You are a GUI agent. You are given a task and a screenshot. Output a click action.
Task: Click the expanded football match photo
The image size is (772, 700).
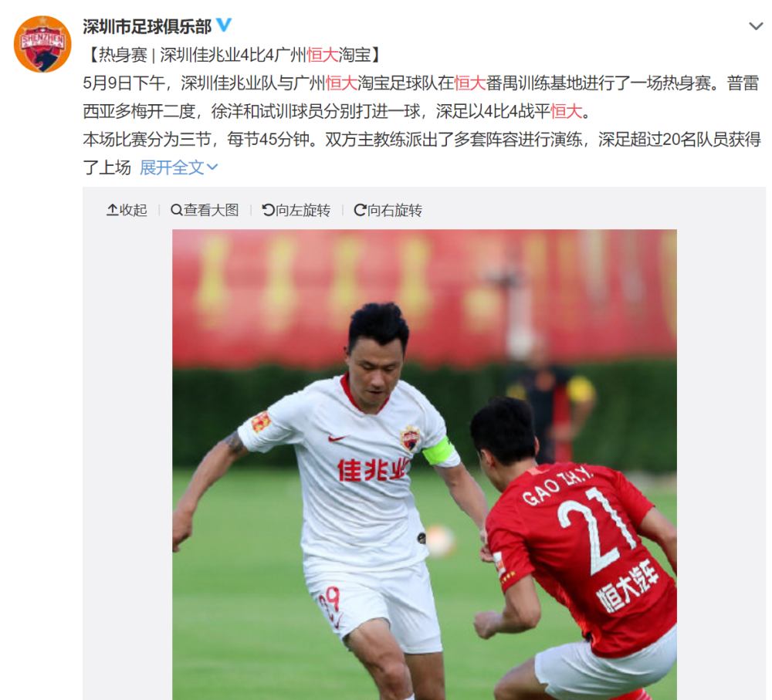click(x=425, y=465)
